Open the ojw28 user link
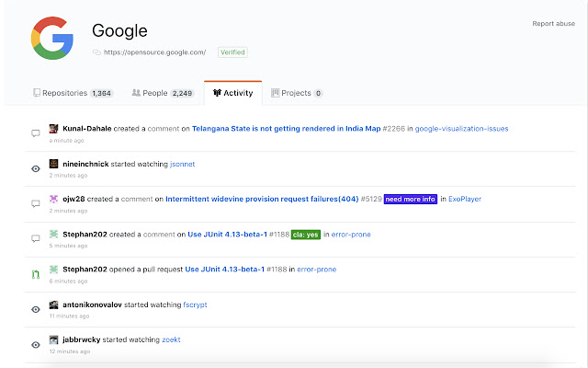Screen dimensions: 588x368 point(73,199)
